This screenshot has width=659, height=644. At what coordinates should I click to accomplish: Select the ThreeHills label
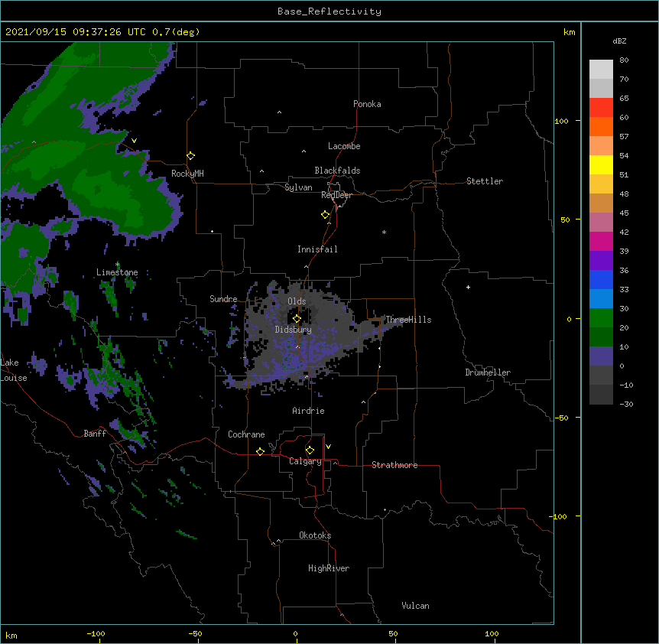tap(408, 320)
